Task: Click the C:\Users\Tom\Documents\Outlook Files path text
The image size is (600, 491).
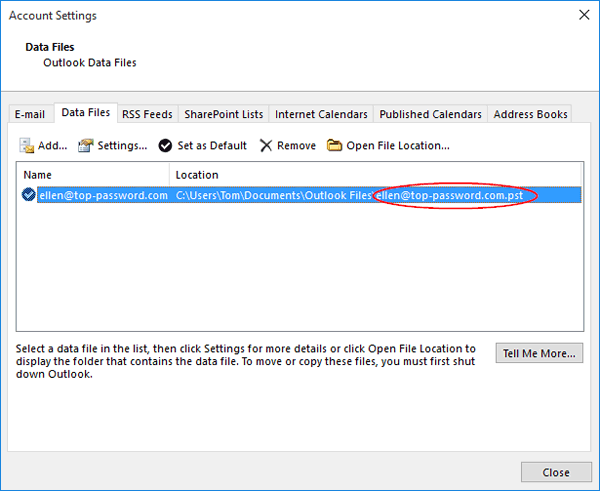Action: tap(273, 195)
